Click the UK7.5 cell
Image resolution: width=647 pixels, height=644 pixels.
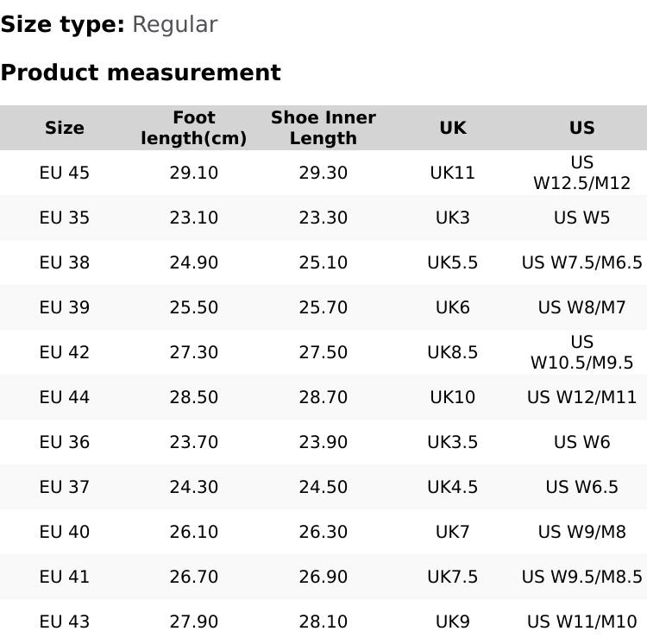[x=453, y=577]
